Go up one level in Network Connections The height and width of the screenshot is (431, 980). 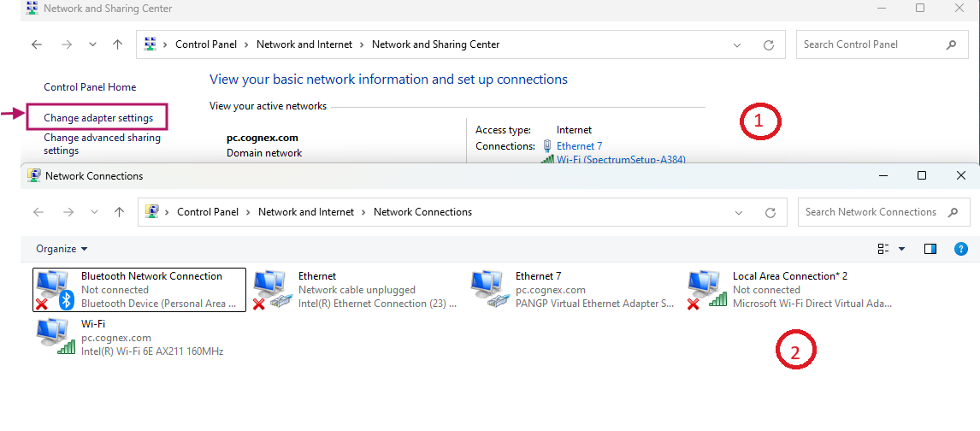coord(119,212)
